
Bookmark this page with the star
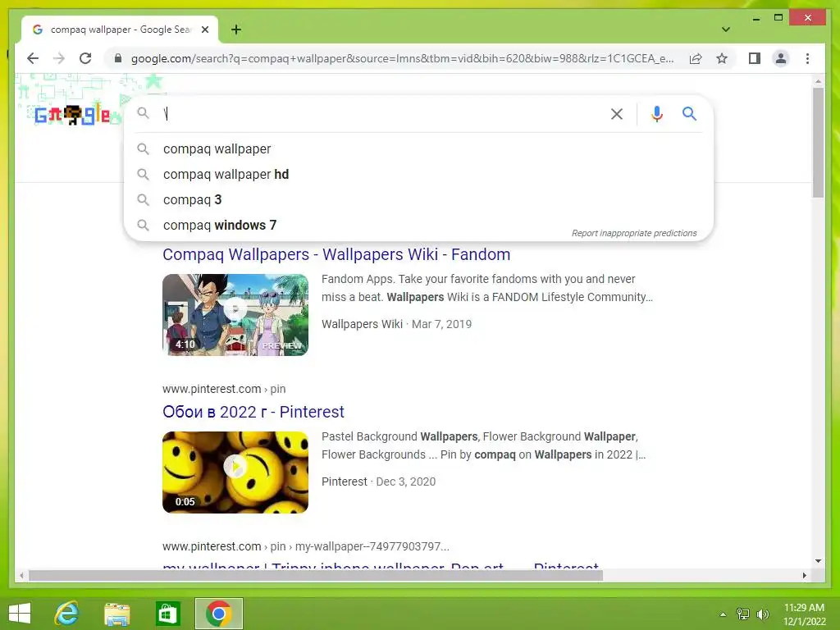coord(722,58)
